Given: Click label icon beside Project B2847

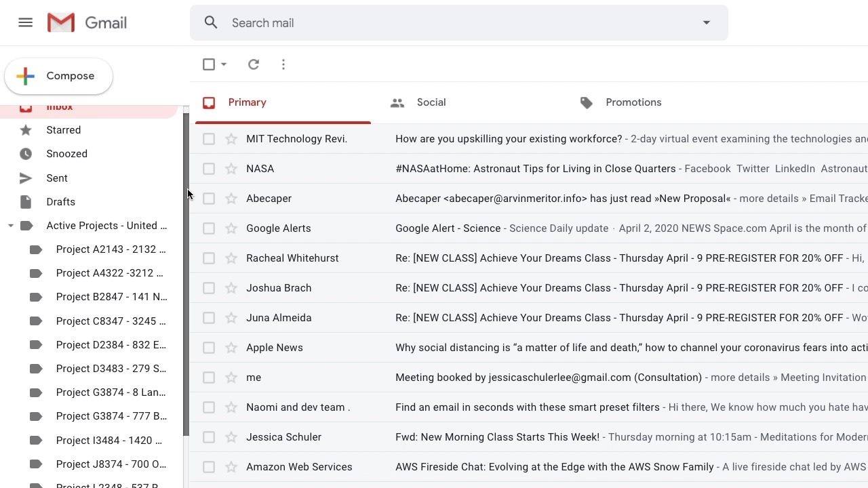Looking at the screenshot, I should coord(36,297).
